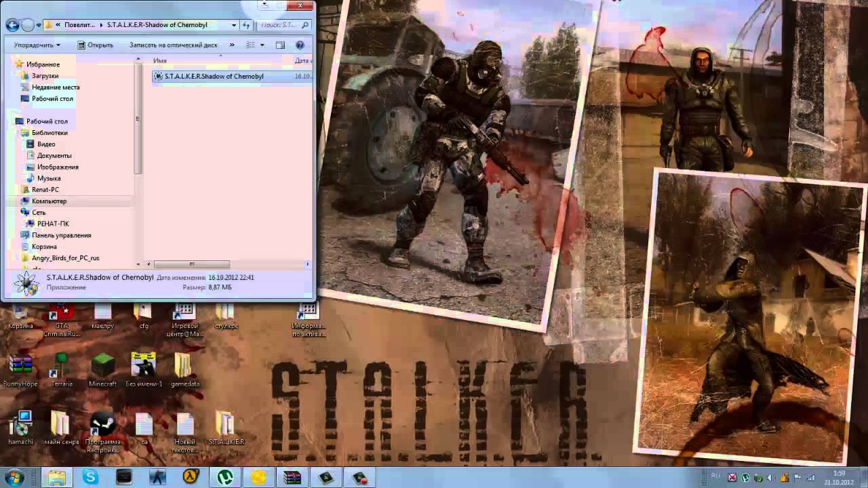Click the Имя column header

(160, 61)
